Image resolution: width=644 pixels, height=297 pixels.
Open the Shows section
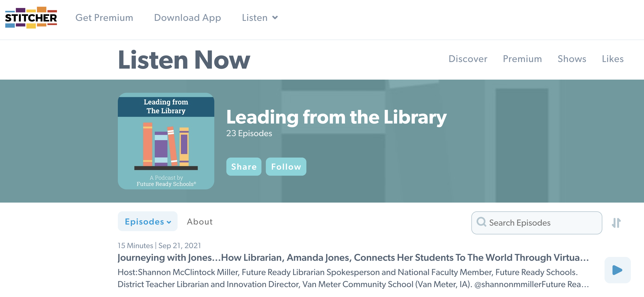pyautogui.click(x=572, y=59)
